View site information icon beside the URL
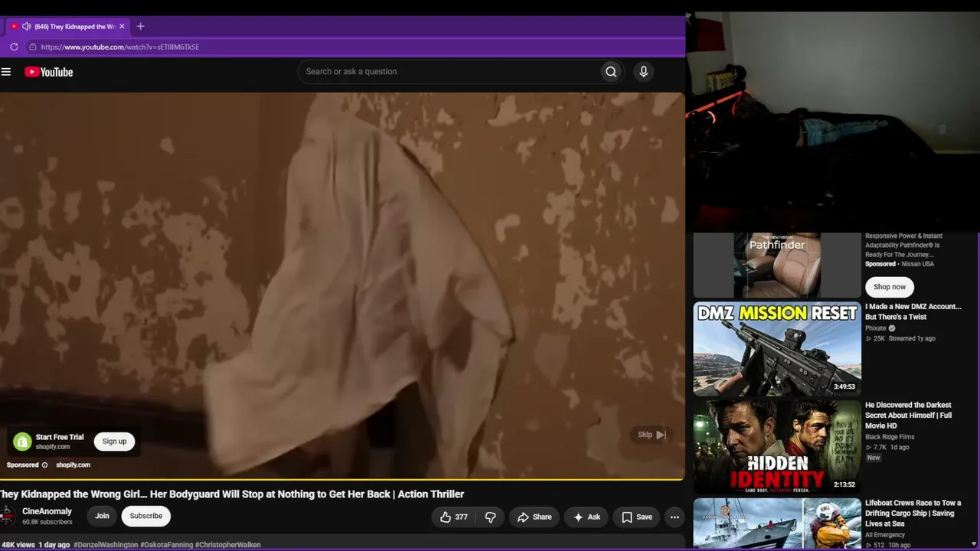This screenshot has width=980, height=551. 32,47
